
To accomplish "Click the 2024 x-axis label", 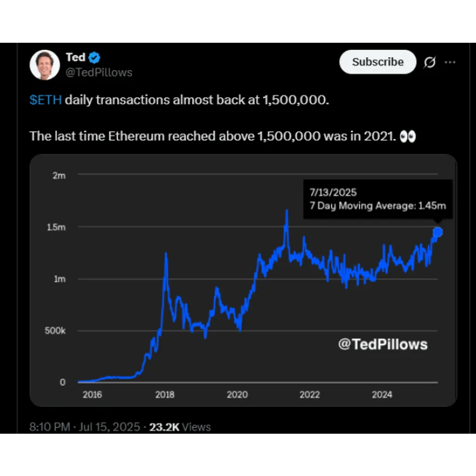I will pos(382,394).
